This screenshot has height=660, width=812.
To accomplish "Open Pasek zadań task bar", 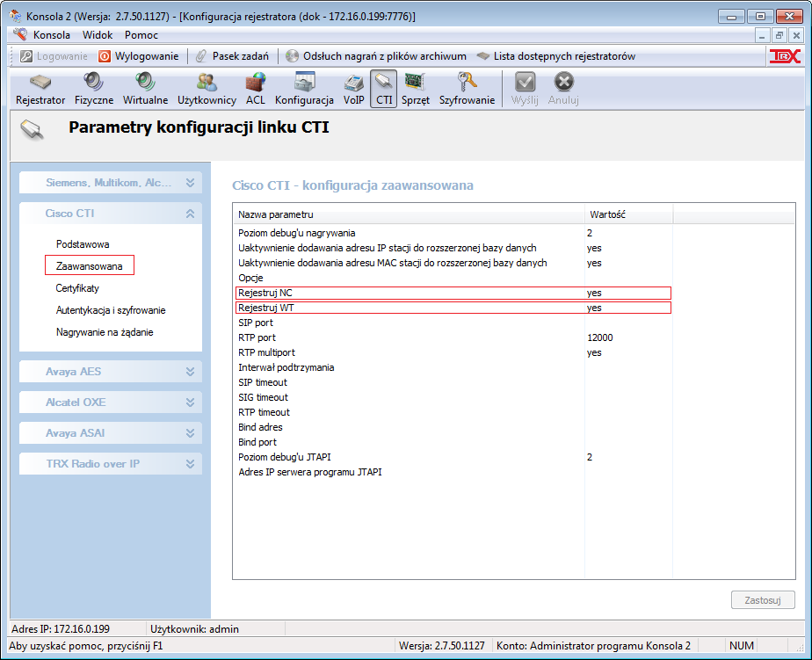I will pyautogui.click(x=233, y=56).
